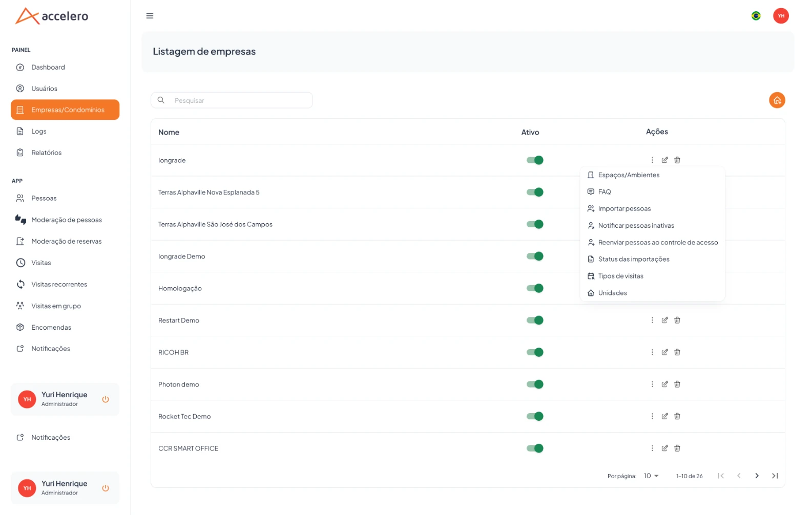Edit the Rocket Tec Demo company

664,416
